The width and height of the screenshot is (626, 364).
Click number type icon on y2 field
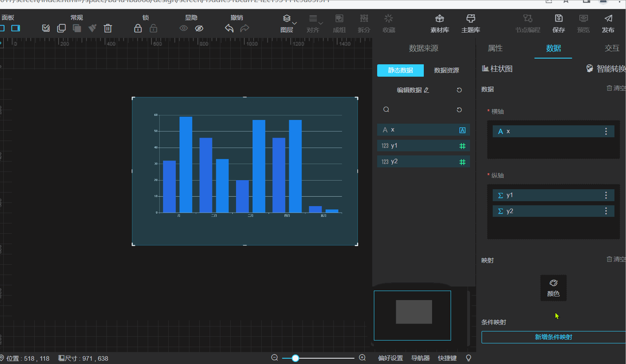click(463, 162)
